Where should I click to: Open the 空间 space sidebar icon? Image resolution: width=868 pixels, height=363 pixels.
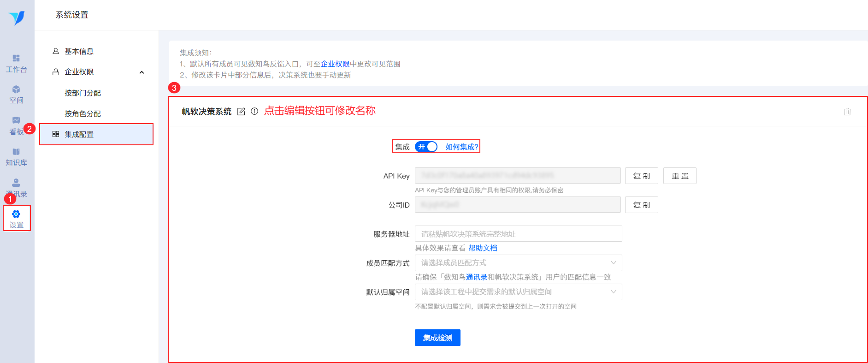(16, 89)
